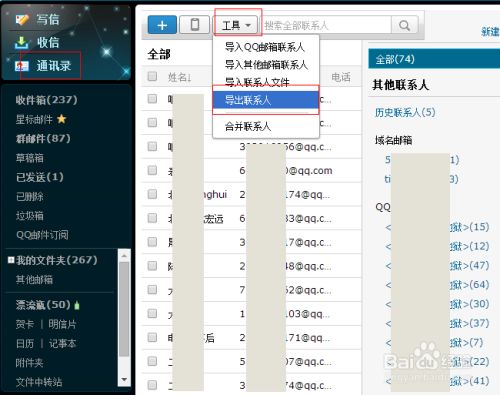Open 收信 to receive mail
Screen dimensions: 500x395
pos(48,43)
